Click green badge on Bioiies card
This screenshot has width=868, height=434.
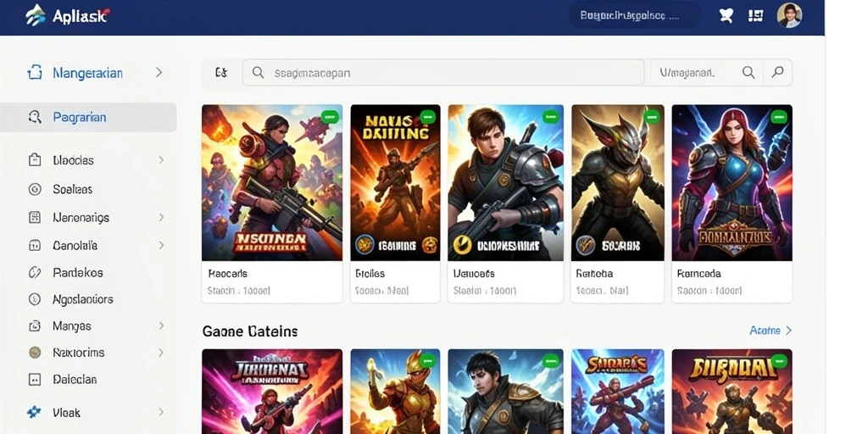(x=427, y=117)
